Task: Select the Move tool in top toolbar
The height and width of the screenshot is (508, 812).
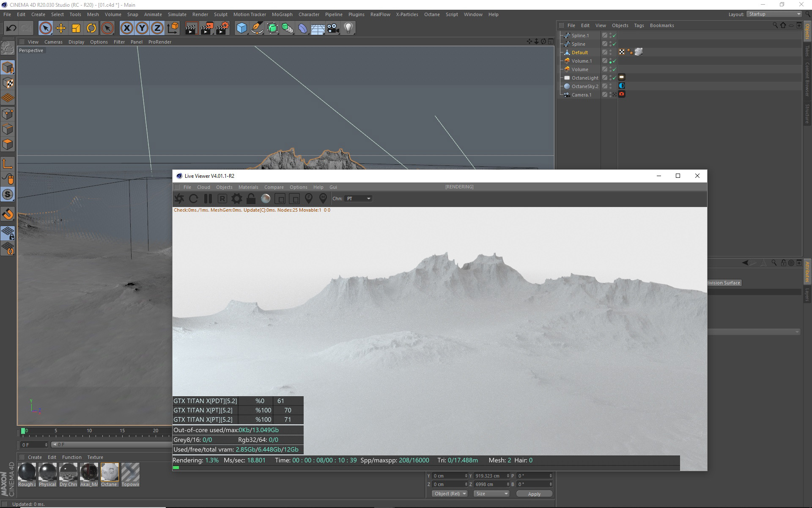Action: click(x=60, y=28)
